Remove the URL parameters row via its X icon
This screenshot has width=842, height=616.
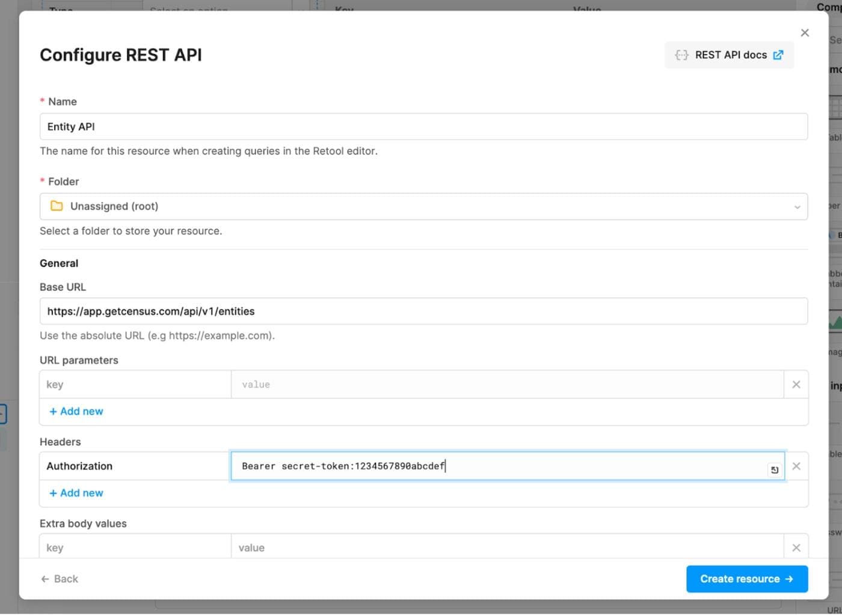coord(796,384)
